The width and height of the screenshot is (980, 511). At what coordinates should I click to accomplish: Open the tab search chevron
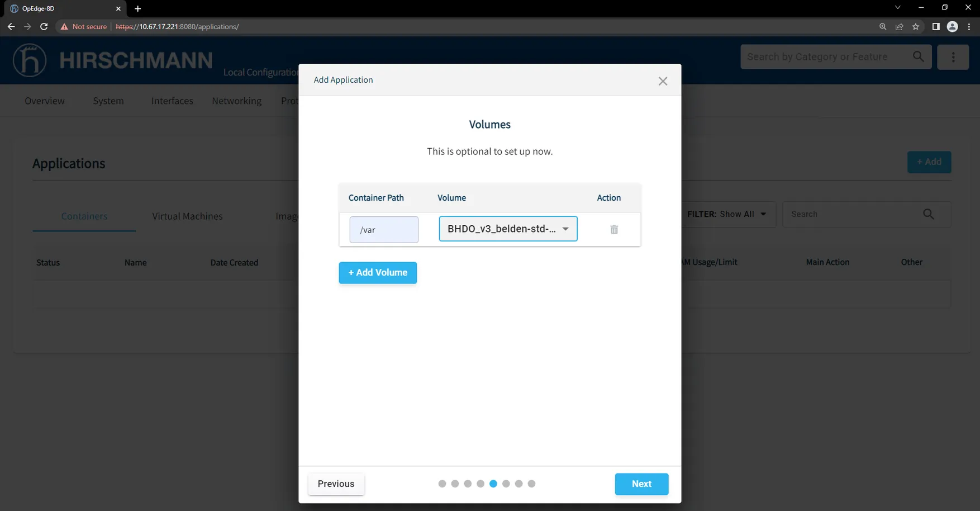(897, 7)
